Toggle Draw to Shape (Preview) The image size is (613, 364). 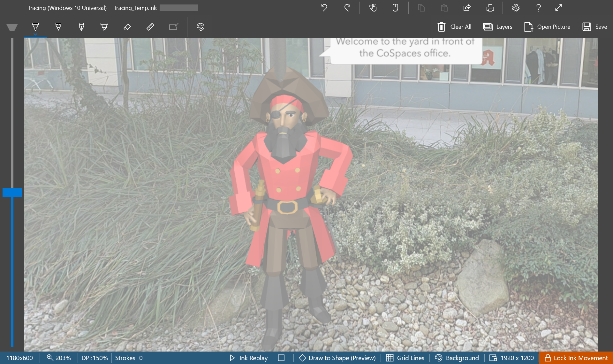(337, 358)
